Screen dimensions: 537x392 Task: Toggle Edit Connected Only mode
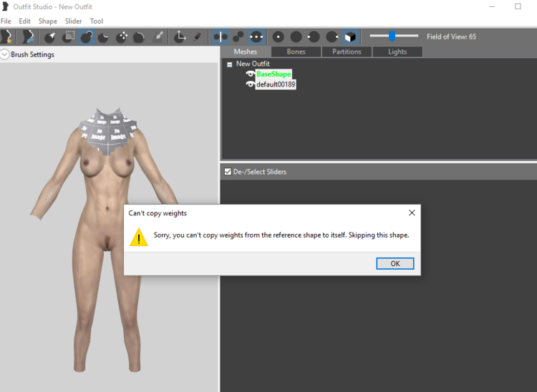[x=238, y=36]
